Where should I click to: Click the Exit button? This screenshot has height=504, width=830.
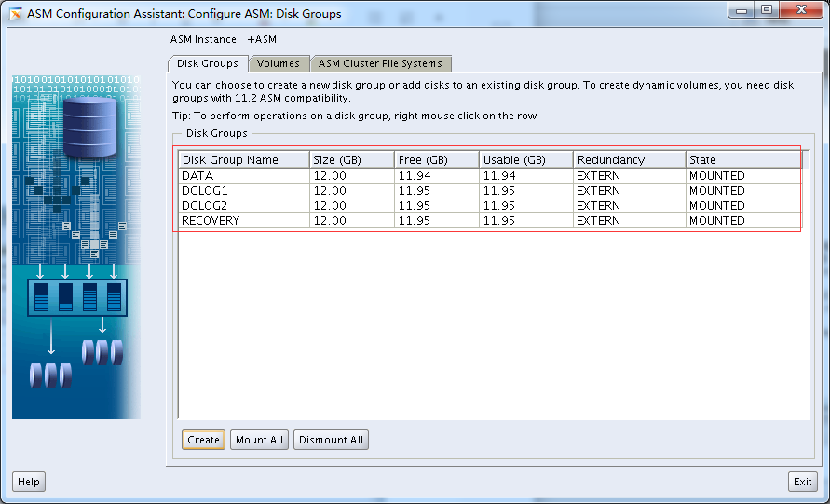point(802,482)
